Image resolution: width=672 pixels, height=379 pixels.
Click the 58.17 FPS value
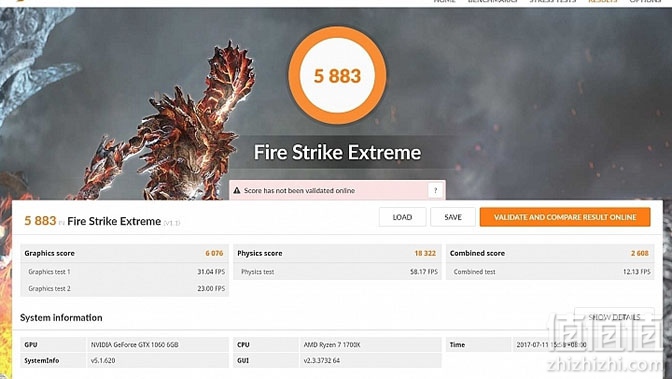click(x=424, y=271)
